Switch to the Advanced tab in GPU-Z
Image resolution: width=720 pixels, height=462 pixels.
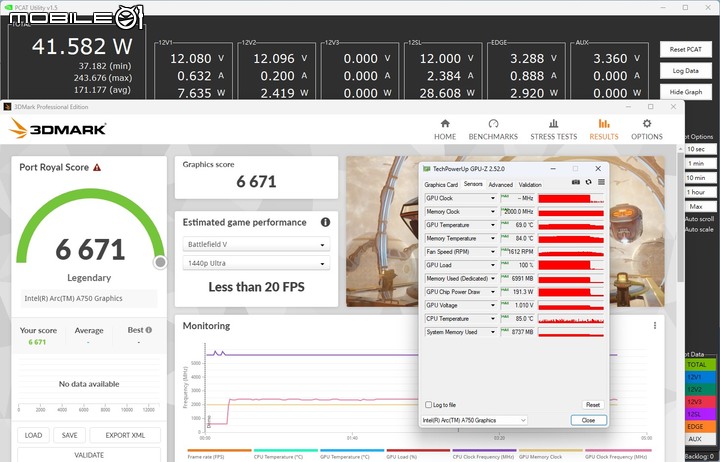click(501, 185)
